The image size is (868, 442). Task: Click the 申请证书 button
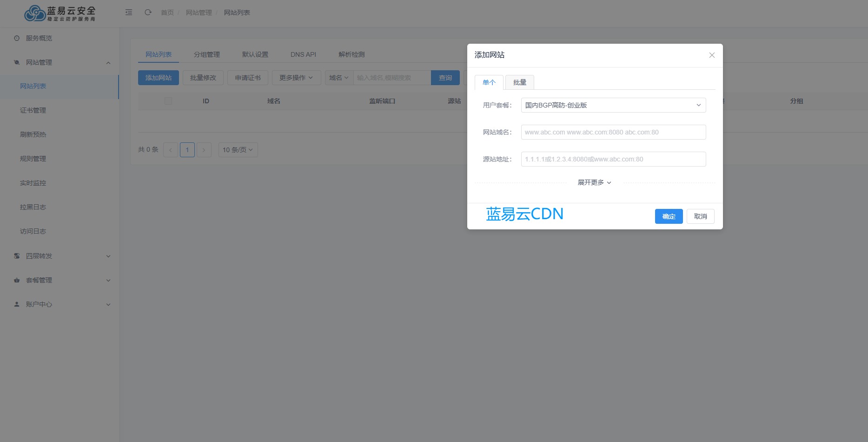247,78
